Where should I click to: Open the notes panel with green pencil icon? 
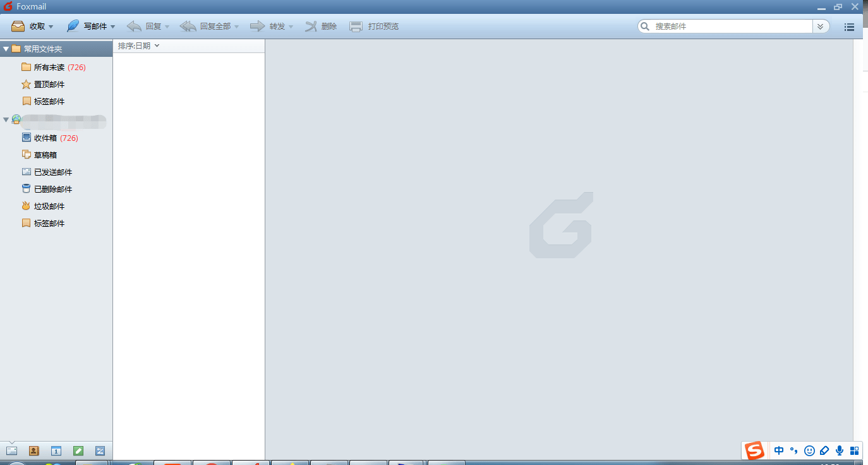pyautogui.click(x=78, y=450)
